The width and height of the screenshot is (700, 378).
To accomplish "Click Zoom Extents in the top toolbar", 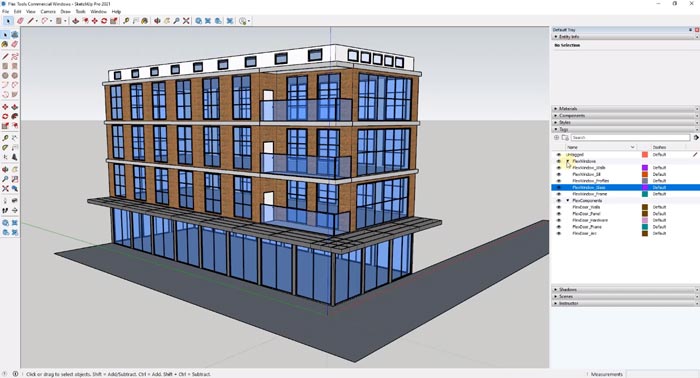I will tap(186, 21).
